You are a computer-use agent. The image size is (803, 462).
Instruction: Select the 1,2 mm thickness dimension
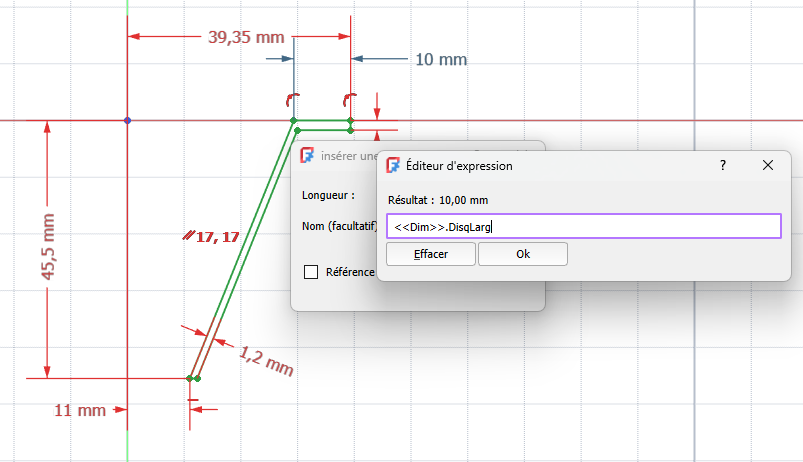[x=266, y=360]
